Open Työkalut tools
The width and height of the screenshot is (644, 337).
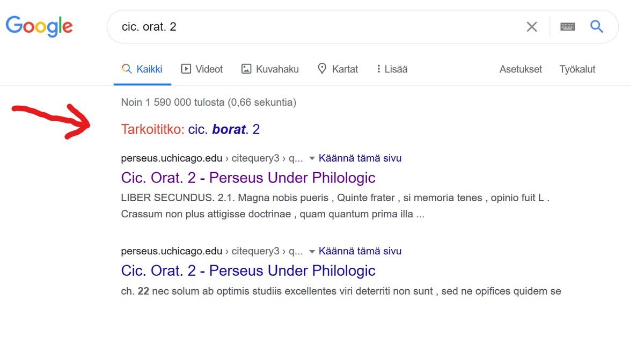577,69
